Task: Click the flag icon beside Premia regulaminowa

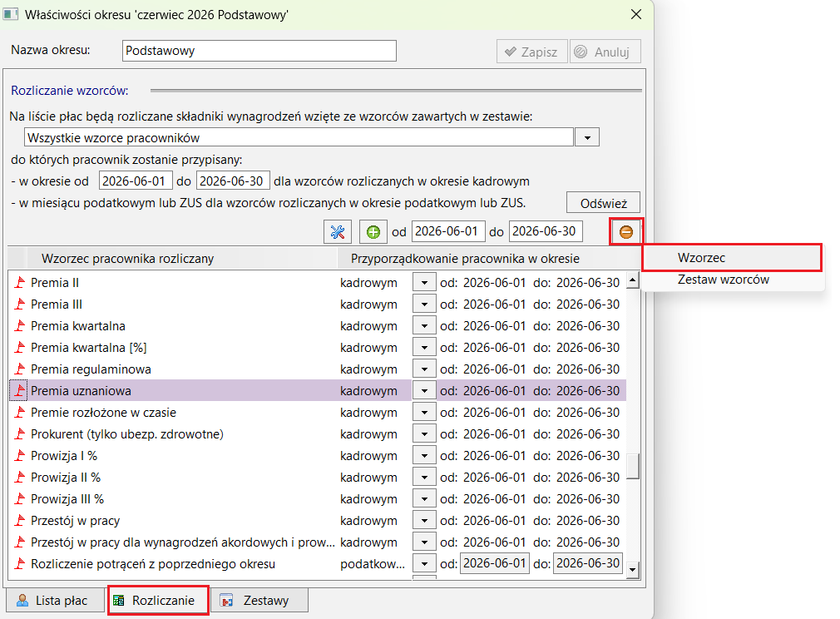Action: [20, 369]
